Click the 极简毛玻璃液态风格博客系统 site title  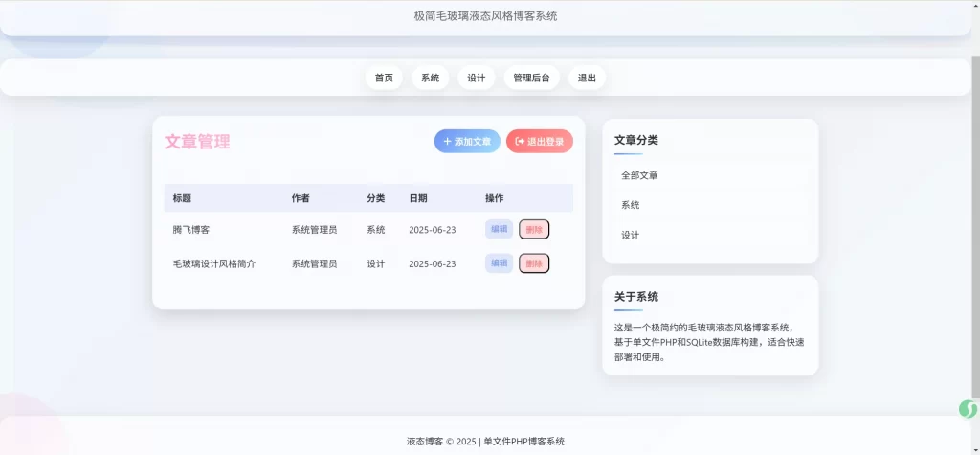(485, 16)
